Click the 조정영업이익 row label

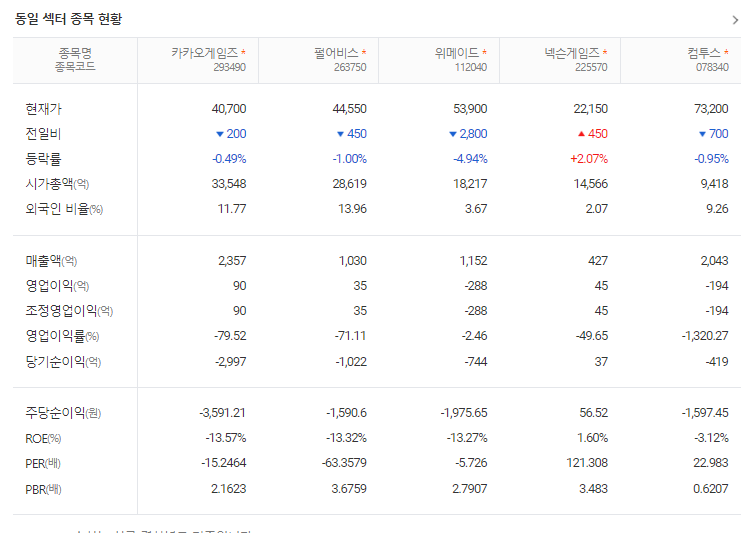pos(69,311)
